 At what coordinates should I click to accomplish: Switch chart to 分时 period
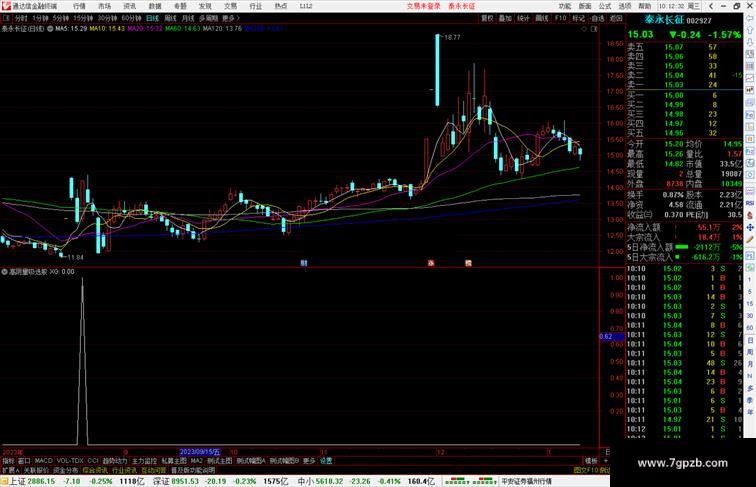[x=21, y=18]
